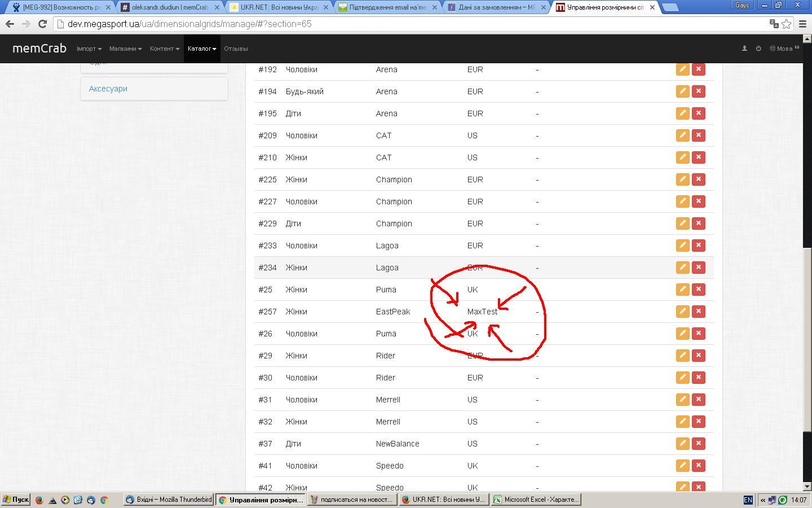Click edit pencil icon for row #257 EastPeak
Image resolution: width=812 pixels, height=508 pixels.
tap(682, 312)
